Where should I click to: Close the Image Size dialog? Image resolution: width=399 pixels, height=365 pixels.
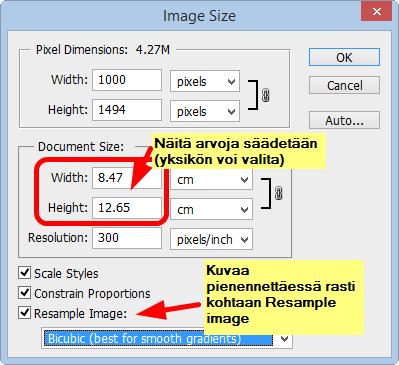pos(376,12)
